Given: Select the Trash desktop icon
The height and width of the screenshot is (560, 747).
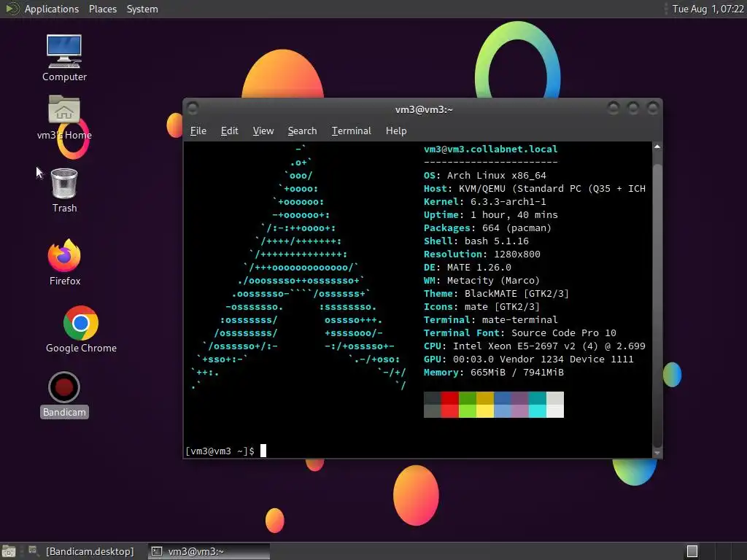Looking at the screenshot, I should (64, 190).
